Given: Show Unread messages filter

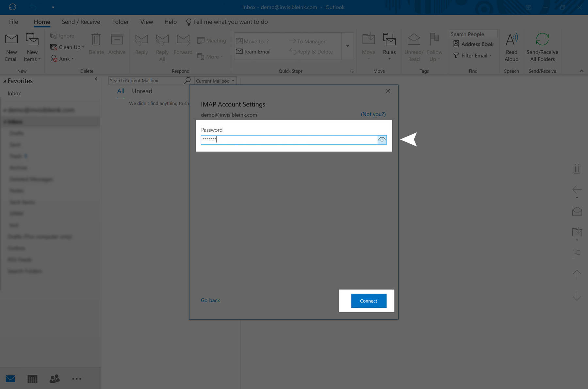Looking at the screenshot, I should [142, 91].
